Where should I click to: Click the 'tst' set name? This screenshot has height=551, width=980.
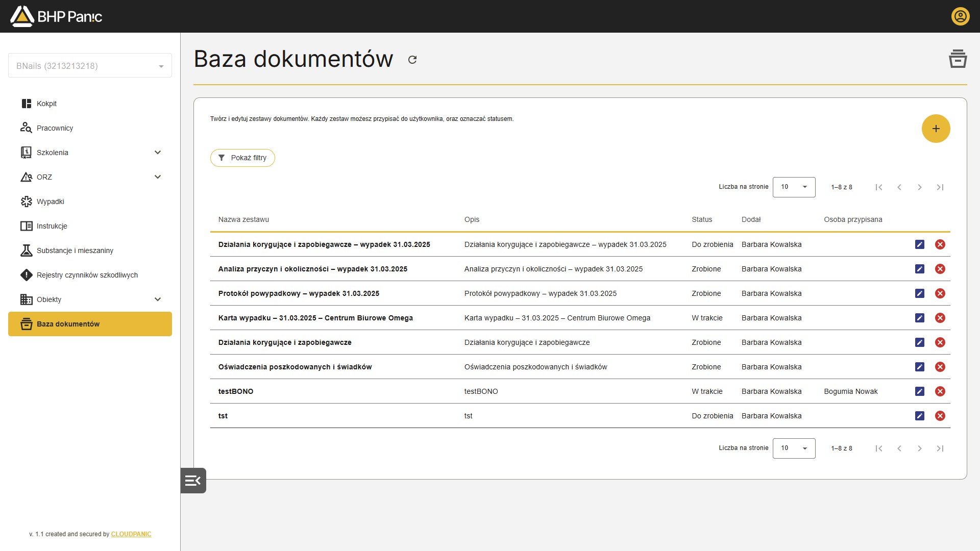pos(223,416)
